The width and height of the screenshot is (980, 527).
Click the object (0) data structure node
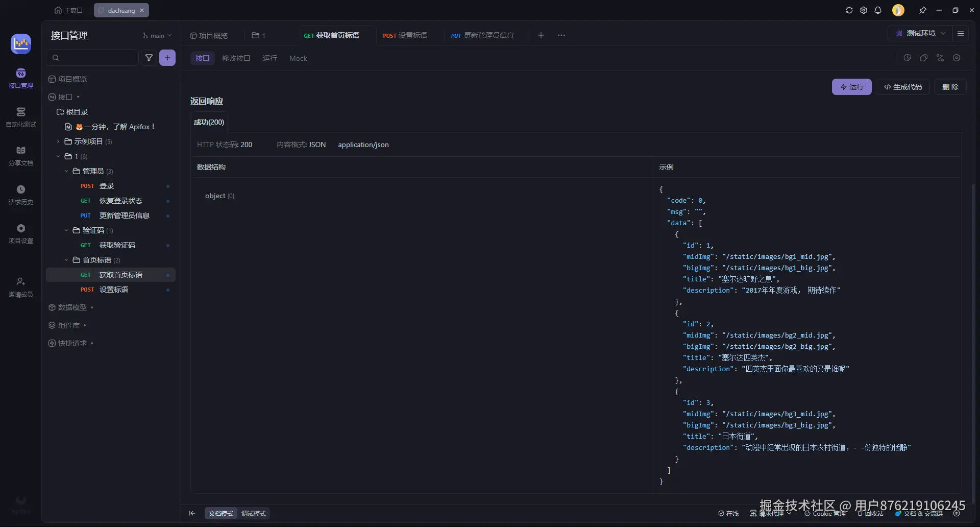[x=219, y=196]
